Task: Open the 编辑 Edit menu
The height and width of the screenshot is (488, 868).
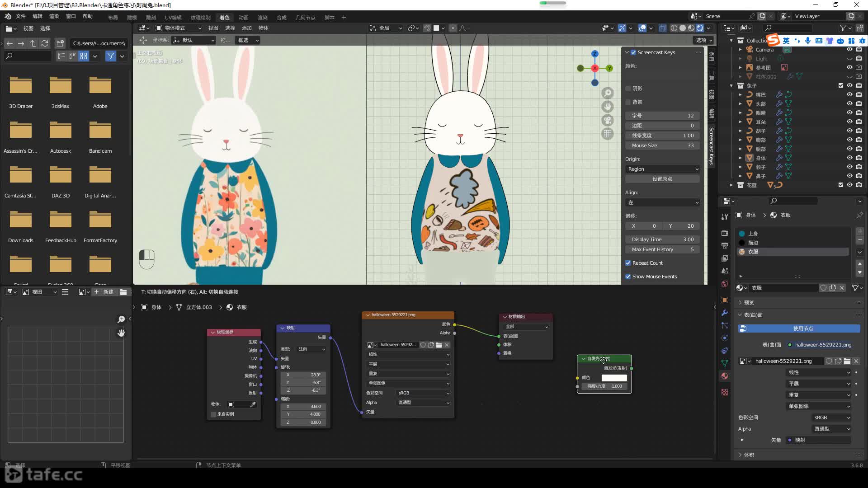Action: pyautogui.click(x=38, y=16)
